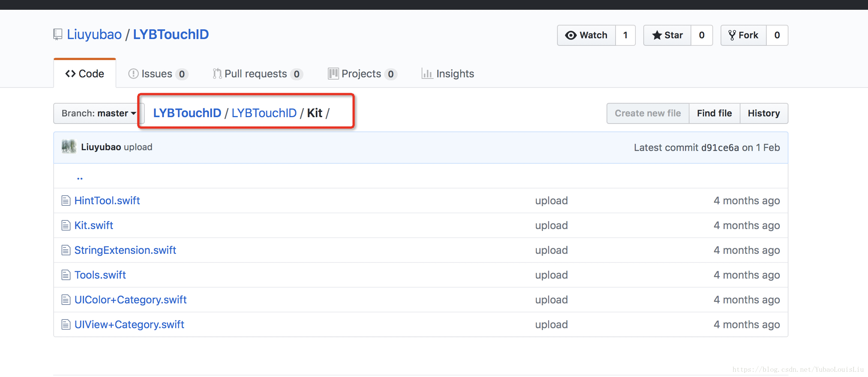Click the repository book icon beside Liuyubao
The image size is (868, 377).
[x=57, y=35]
